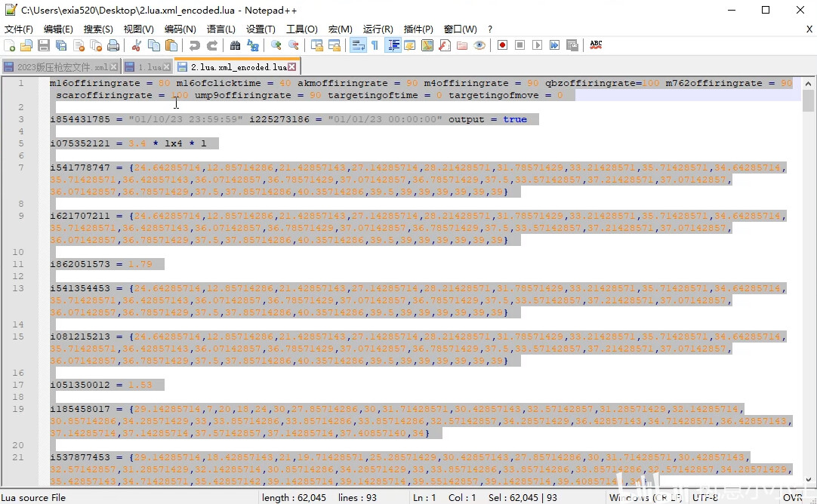This screenshot has height=504, width=817.
Task: Click the Open file folder icon
Action: click(x=26, y=45)
